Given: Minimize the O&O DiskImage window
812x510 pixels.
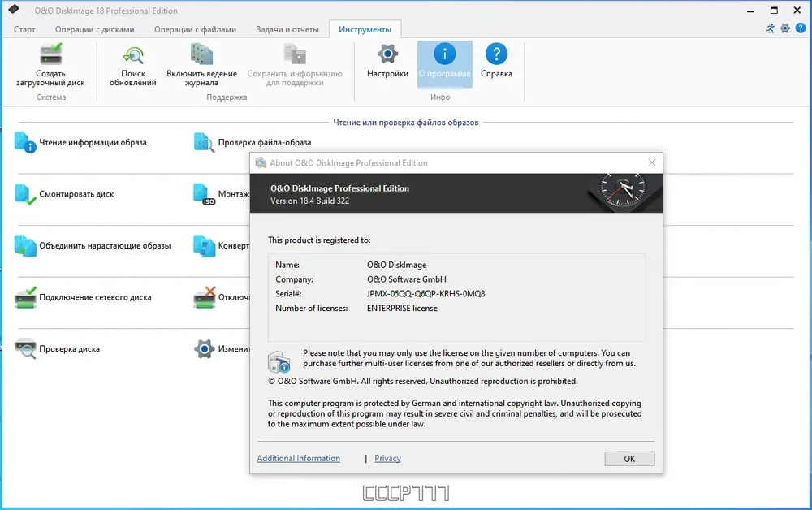Looking at the screenshot, I should [x=750, y=10].
